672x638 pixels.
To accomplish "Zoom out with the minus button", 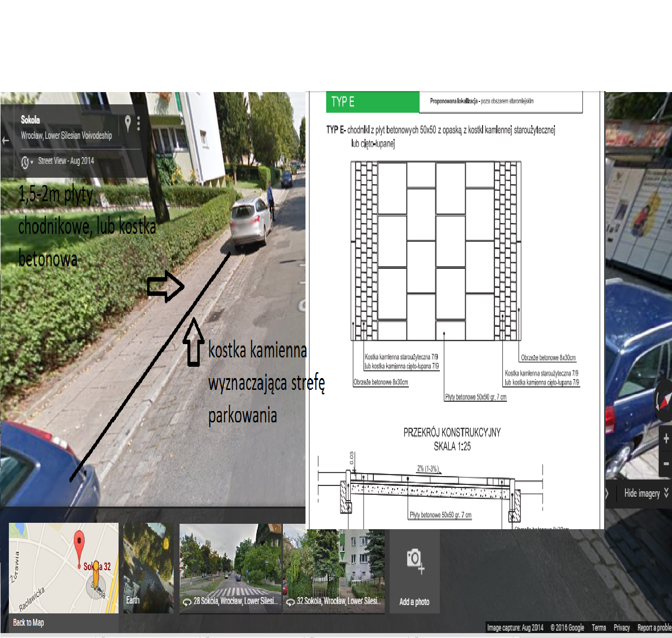I will click(666, 464).
